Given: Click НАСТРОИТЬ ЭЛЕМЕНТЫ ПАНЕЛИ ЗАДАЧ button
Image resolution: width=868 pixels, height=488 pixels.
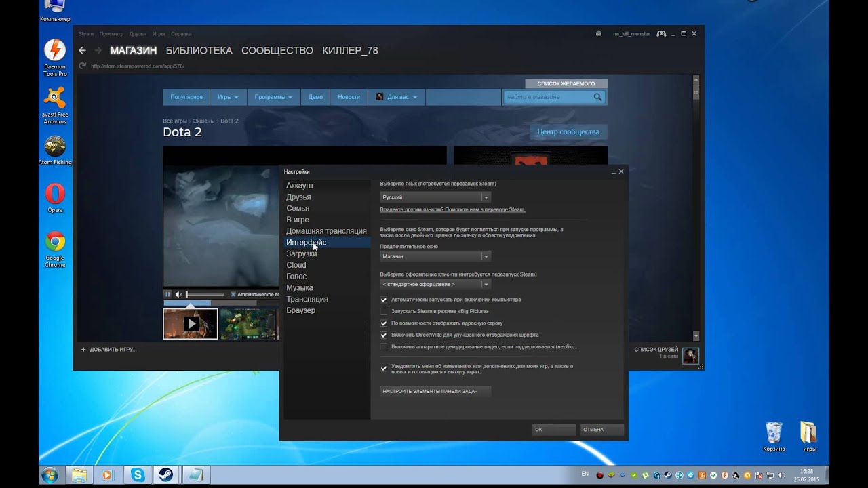Looking at the screenshot, I should click(x=435, y=391).
